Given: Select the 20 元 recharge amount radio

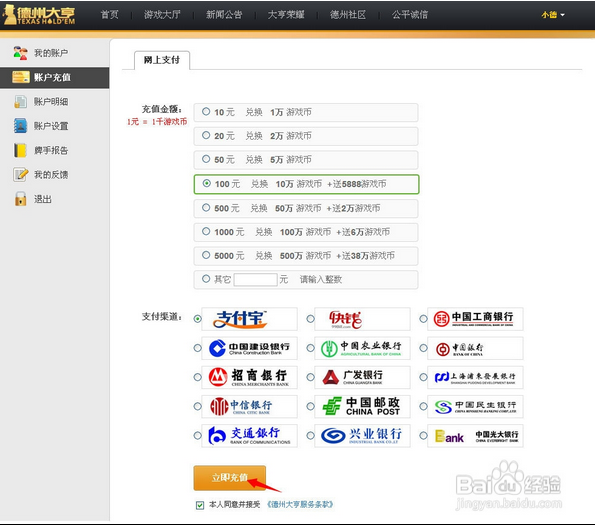Looking at the screenshot, I should point(206,135).
